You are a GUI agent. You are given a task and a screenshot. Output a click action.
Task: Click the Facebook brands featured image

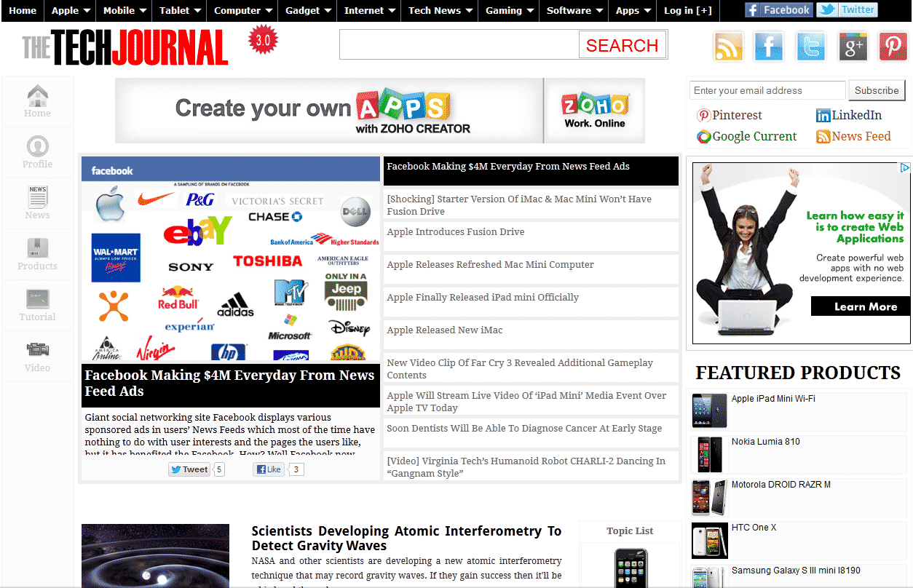click(x=231, y=258)
